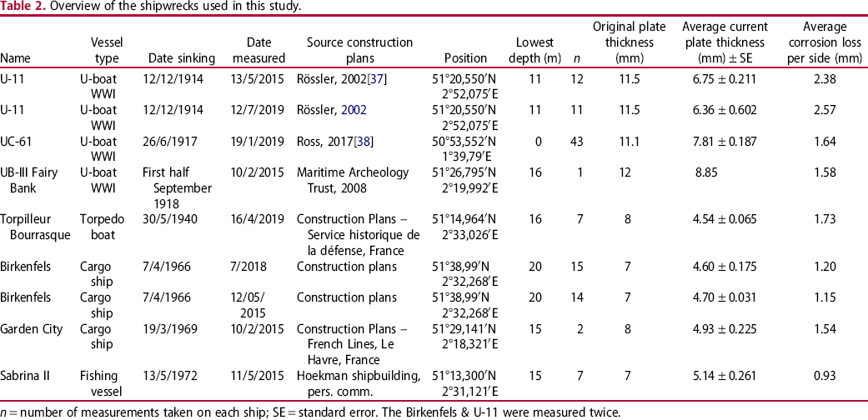
Task: Click the Position column header
Action: 465,58
